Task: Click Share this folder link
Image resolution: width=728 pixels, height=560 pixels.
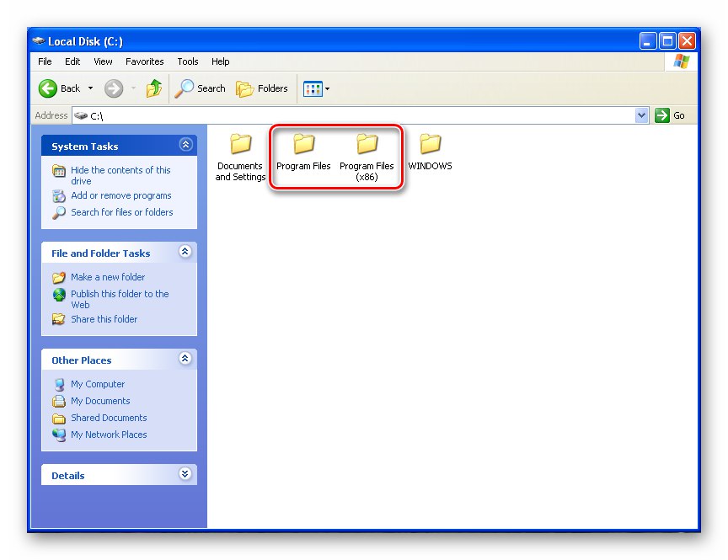Action: point(104,319)
